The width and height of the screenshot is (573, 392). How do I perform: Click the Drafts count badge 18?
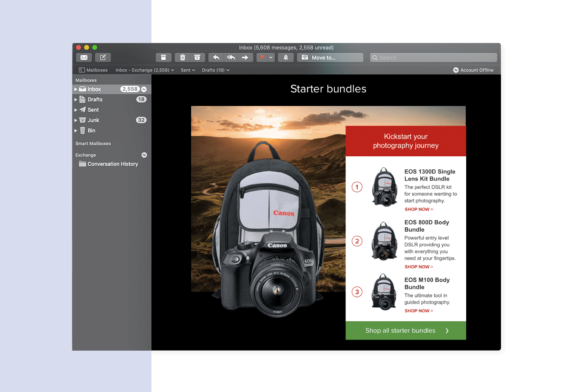(141, 99)
